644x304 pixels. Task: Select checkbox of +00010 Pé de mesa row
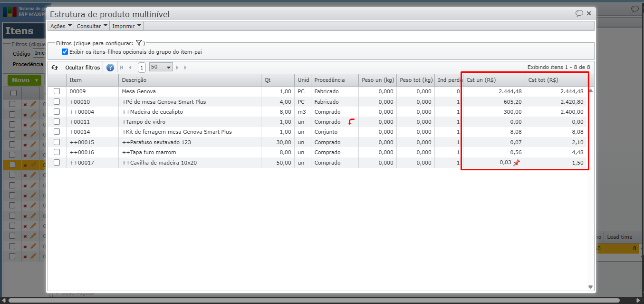[57, 101]
